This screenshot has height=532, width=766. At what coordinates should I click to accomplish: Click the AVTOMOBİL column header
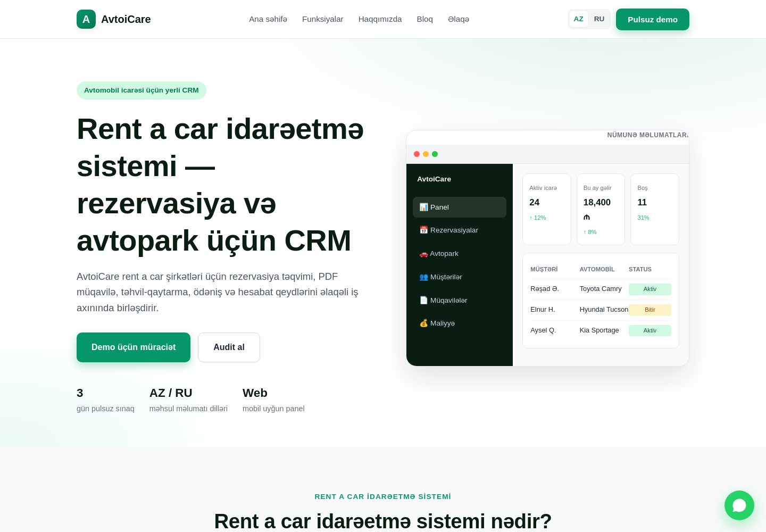(x=597, y=269)
